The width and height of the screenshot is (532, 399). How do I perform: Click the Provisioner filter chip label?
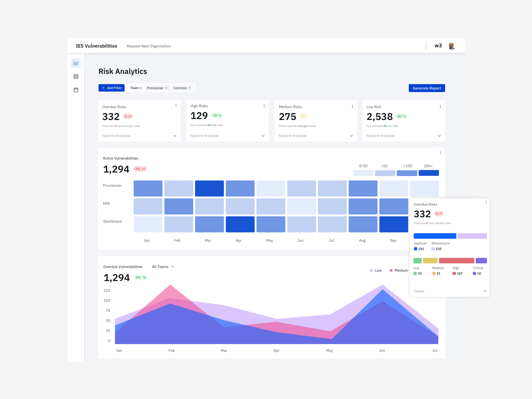155,88
